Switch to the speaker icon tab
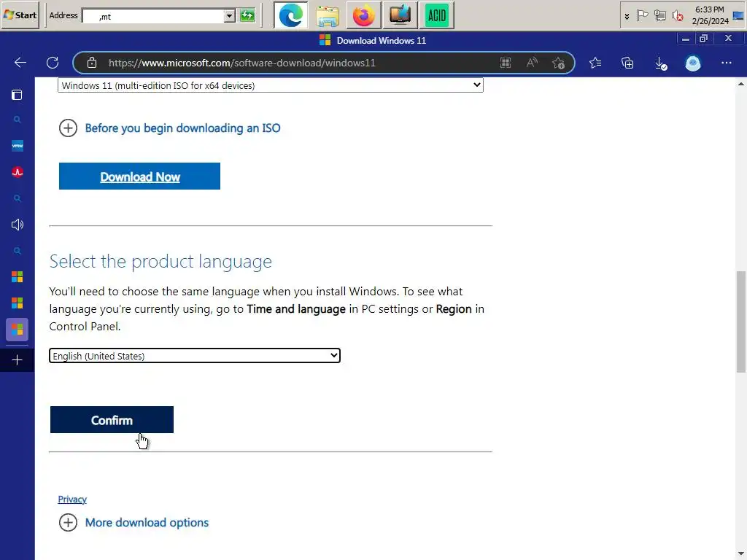 (18, 225)
